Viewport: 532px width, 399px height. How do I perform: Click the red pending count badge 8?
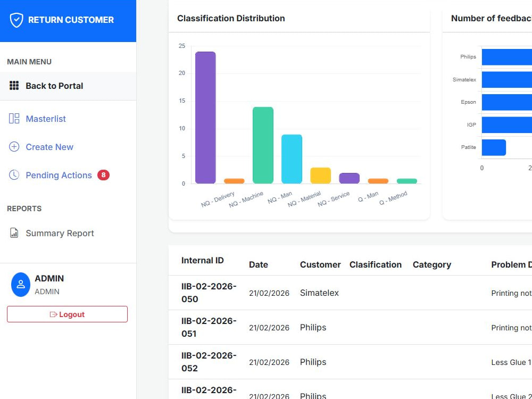click(x=103, y=175)
